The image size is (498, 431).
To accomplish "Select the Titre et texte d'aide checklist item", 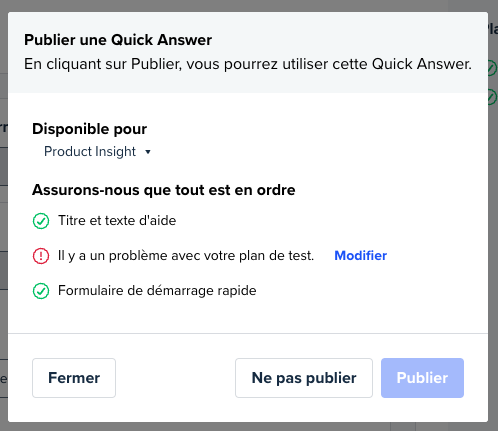I will pos(117,221).
